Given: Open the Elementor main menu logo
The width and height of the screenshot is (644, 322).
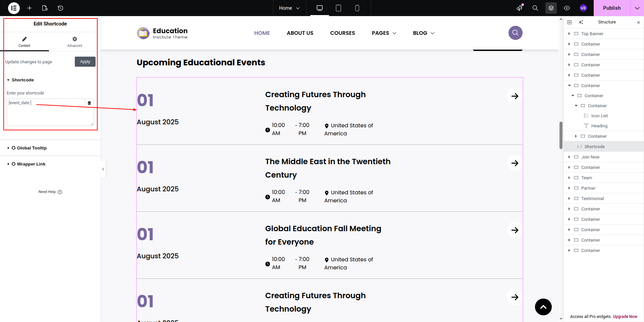Looking at the screenshot, I should pos(14,8).
